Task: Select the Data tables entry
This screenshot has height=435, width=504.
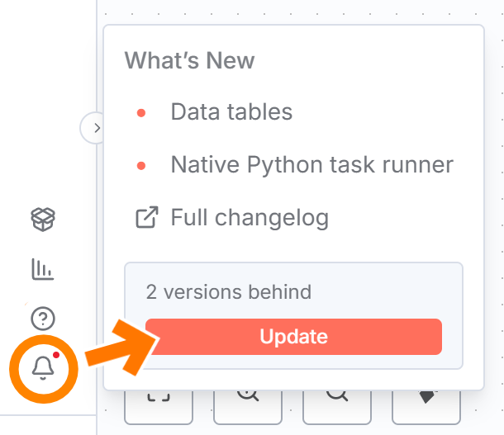Action: click(x=231, y=111)
